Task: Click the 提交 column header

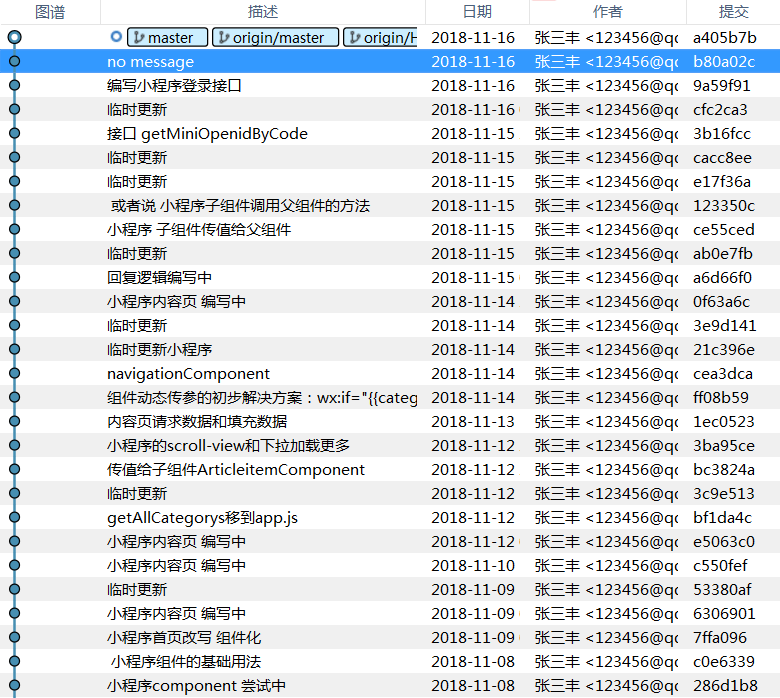Action: 733,12
